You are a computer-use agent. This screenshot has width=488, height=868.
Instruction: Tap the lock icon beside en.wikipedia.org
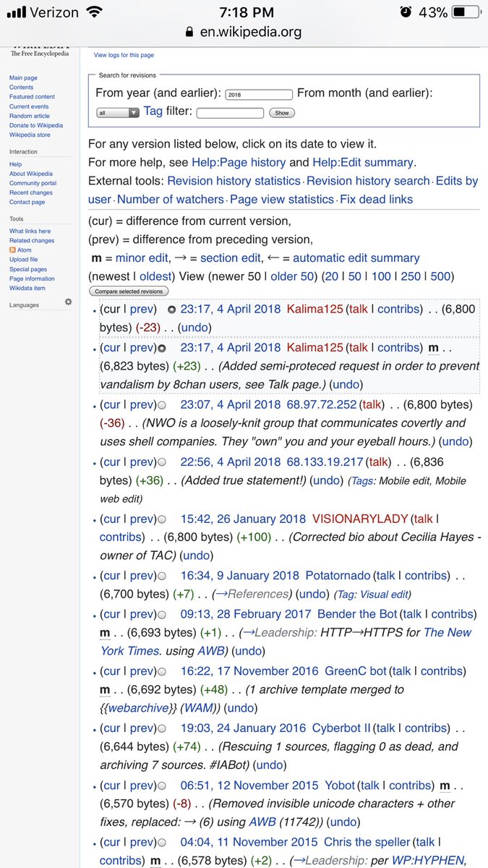pyautogui.click(x=190, y=33)
